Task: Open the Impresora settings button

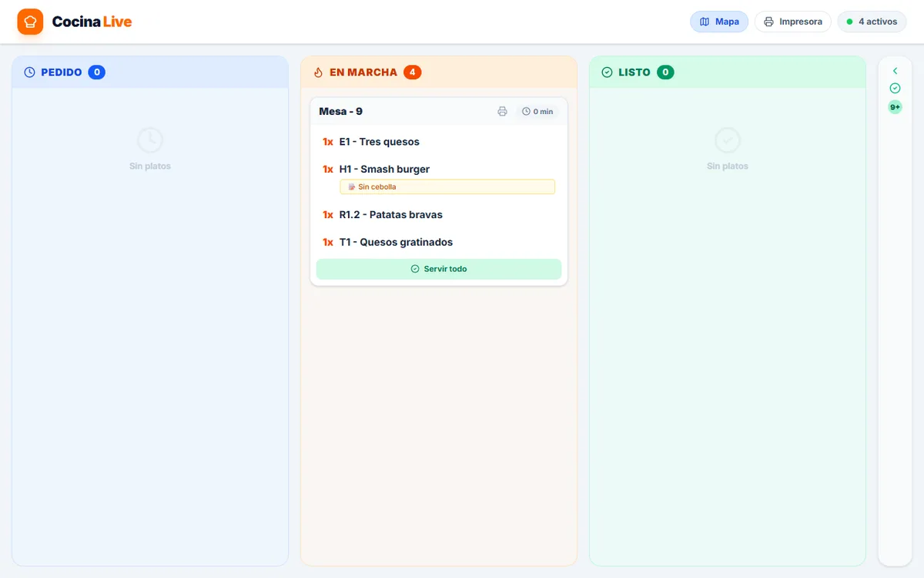Action: (x=793, y=22)
